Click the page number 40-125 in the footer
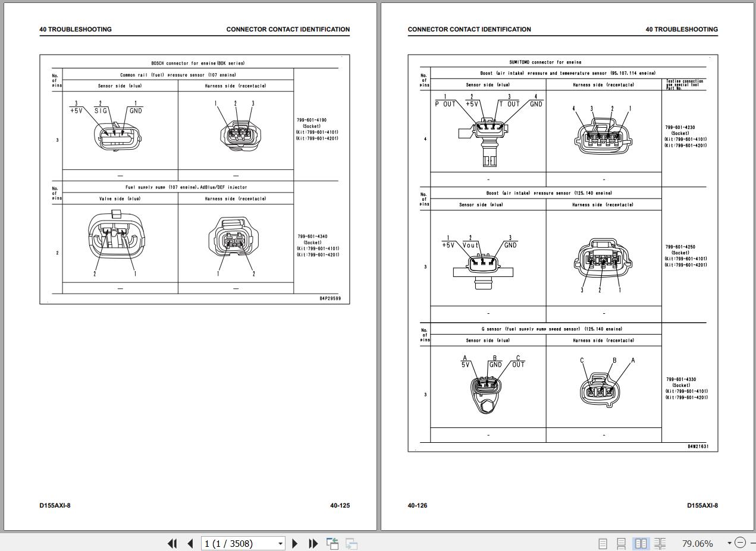The image size is (756, 551). pos(340,506)
